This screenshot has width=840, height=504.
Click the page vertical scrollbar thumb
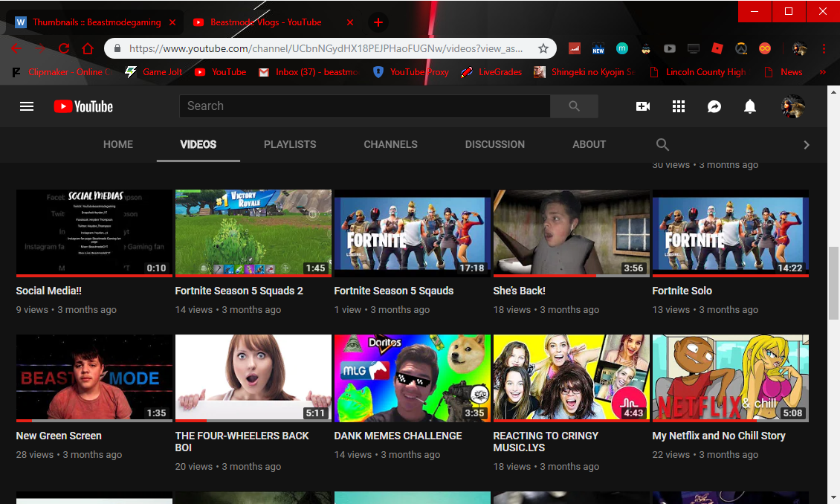tap(833, 282)
